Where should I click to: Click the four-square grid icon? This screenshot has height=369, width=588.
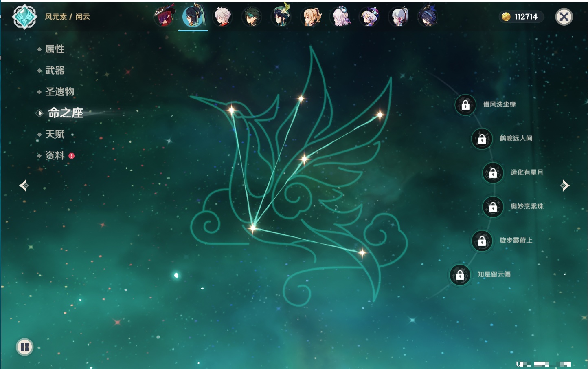(24, 347)
